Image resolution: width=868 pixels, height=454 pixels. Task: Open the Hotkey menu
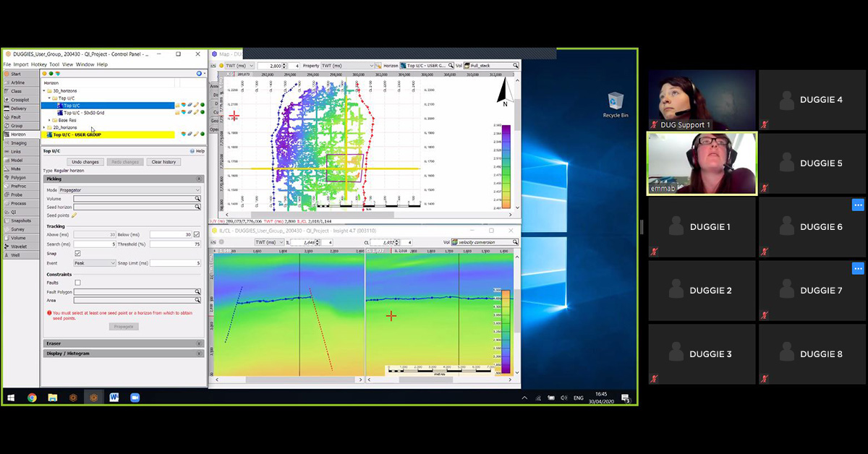coord(38,64)
